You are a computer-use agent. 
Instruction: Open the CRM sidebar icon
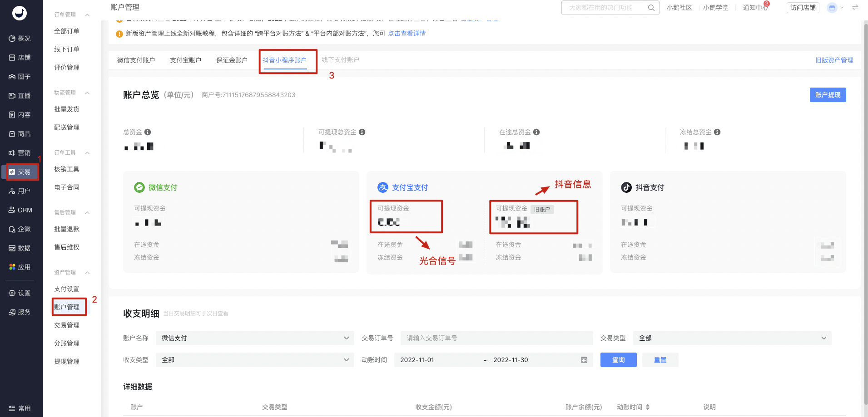12,210
